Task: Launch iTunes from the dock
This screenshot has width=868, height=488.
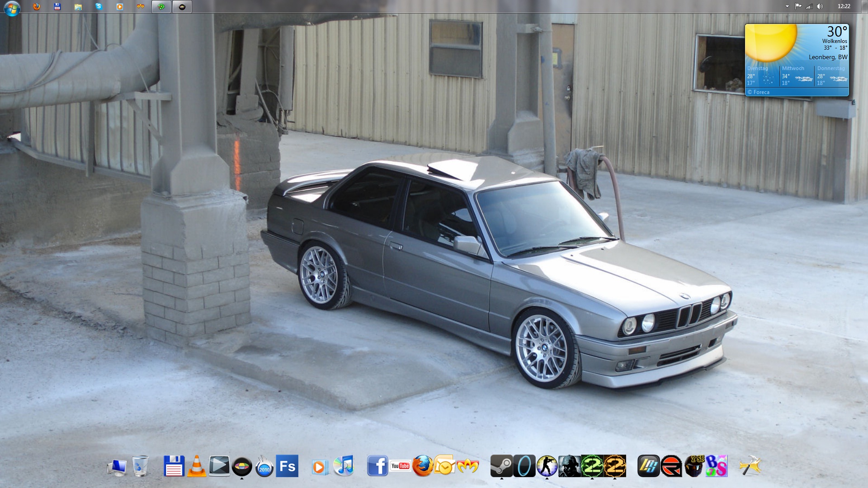Action: point(344,466)
